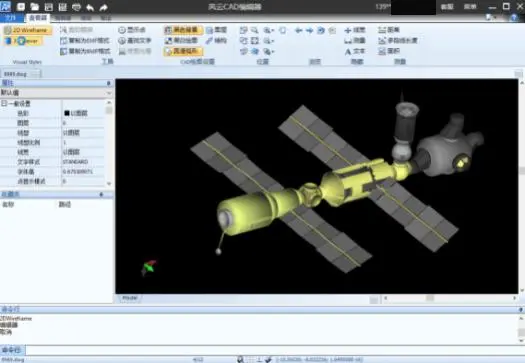Click the Print icon in the title bar

[x=76, y=7]
